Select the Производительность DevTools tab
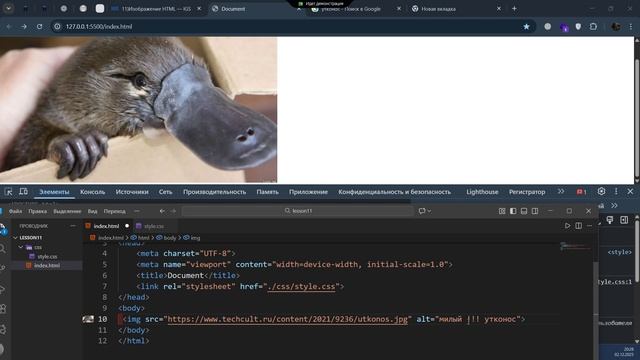Viewport: 640px width, 360px height. (x=214, y=192)
